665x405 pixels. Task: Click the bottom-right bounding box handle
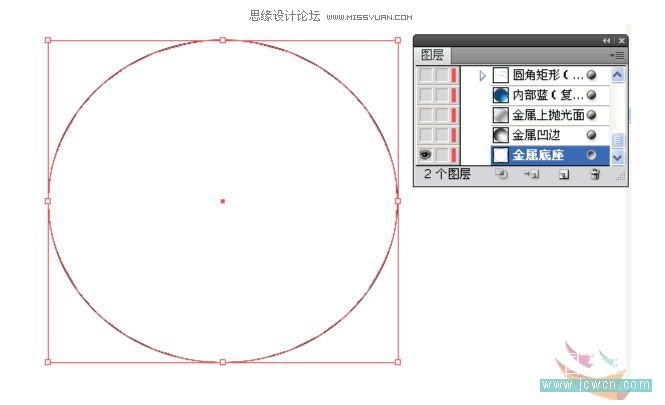pyautogui.click(x=398, y=362)
